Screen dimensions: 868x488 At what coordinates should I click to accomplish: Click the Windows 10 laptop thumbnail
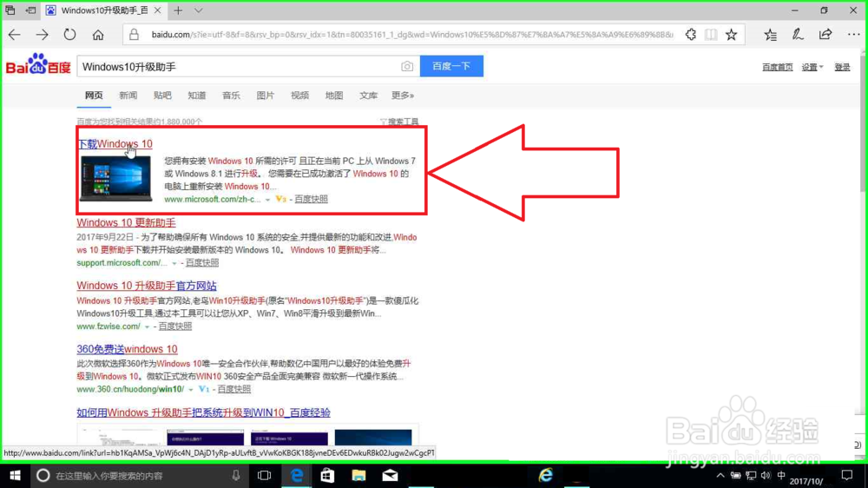point(115,178)
